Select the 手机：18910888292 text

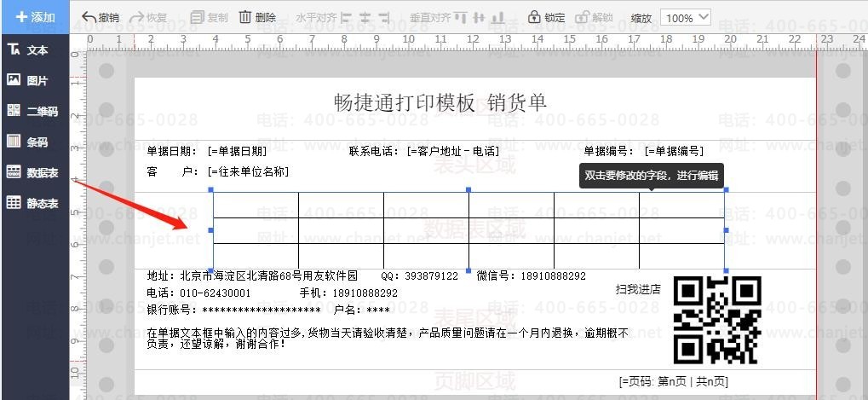[348, 293]
